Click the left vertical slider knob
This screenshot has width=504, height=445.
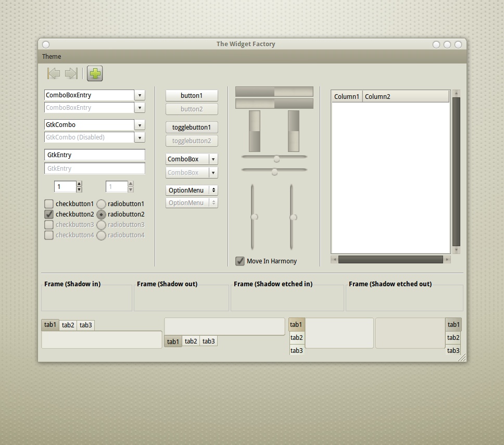tap(254, 217)
